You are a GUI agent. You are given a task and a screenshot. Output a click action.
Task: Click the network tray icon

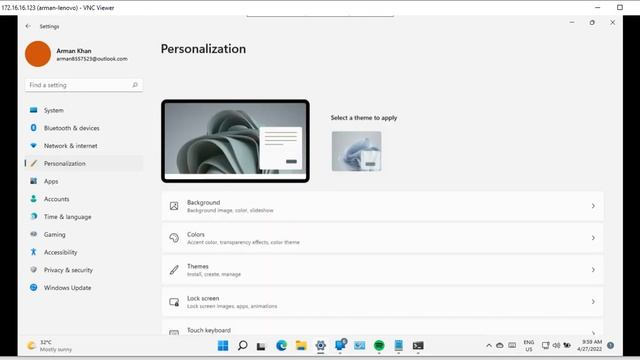click(x=545, y=346)
